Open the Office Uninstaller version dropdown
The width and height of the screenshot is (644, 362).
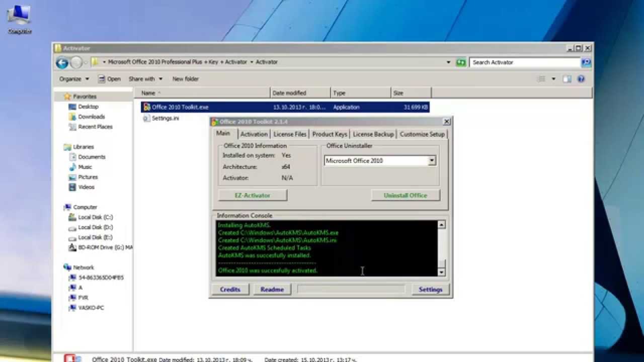(432, 161)
